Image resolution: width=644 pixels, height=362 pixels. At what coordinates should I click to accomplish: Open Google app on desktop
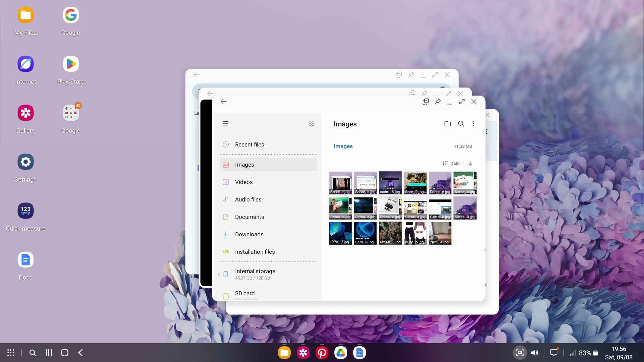[x=71, y=21]
